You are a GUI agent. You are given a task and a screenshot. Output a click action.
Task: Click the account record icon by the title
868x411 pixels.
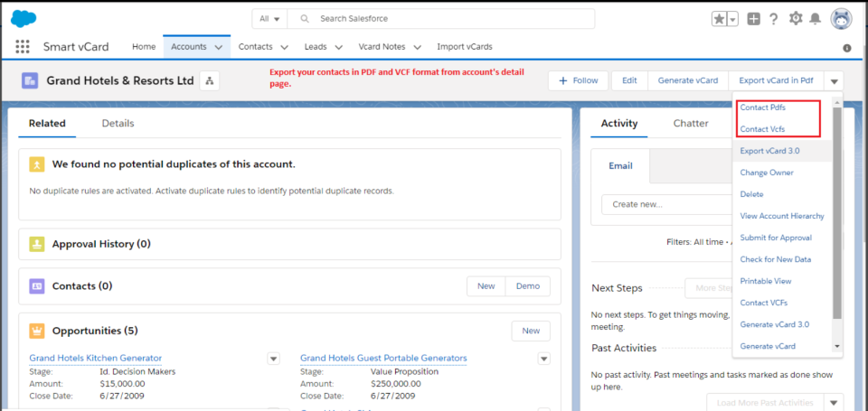click(x=30, y=80)
